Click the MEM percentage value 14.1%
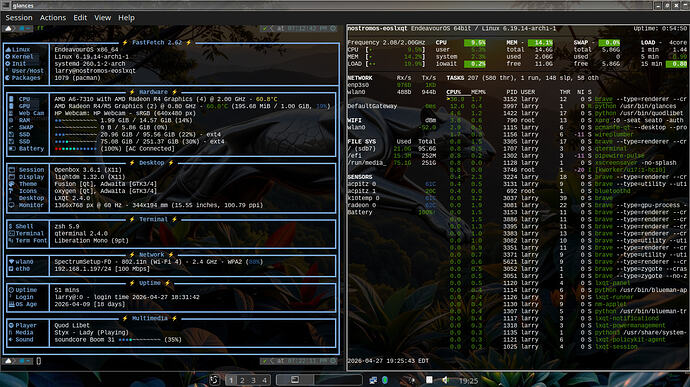The image size is (690, 387). pos(540,43)
